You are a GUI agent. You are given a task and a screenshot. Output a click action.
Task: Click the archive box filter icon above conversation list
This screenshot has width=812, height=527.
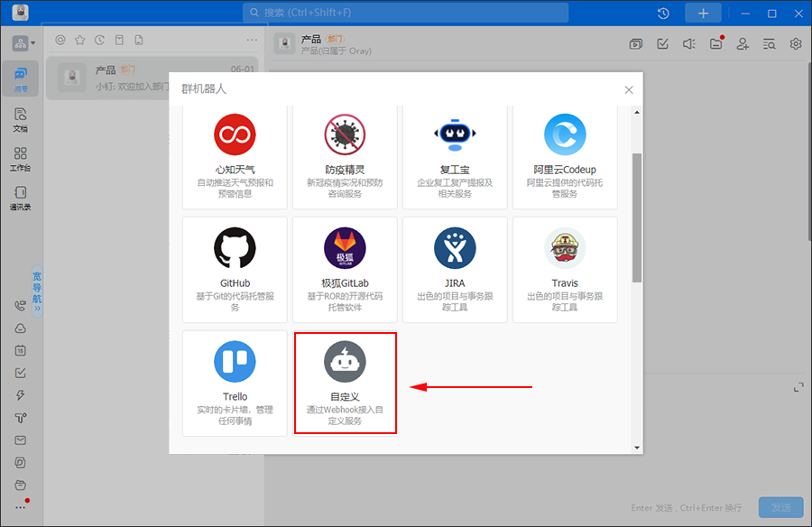(x=119, y=40)
